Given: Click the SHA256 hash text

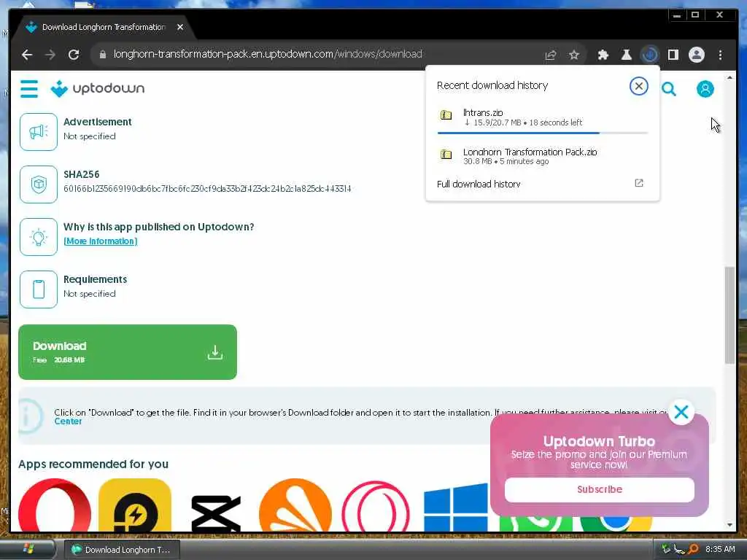Looking at the screenshot, I should pos(207,189).
